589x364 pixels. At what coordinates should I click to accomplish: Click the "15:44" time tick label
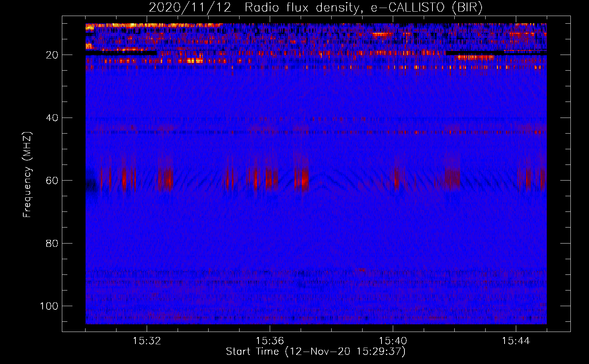(516, 341)
